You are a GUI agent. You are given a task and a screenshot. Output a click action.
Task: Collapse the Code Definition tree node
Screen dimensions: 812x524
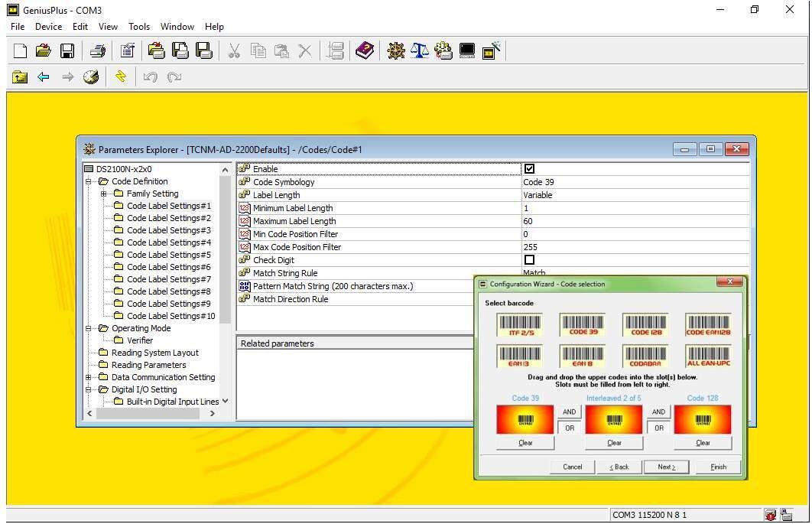89,181
